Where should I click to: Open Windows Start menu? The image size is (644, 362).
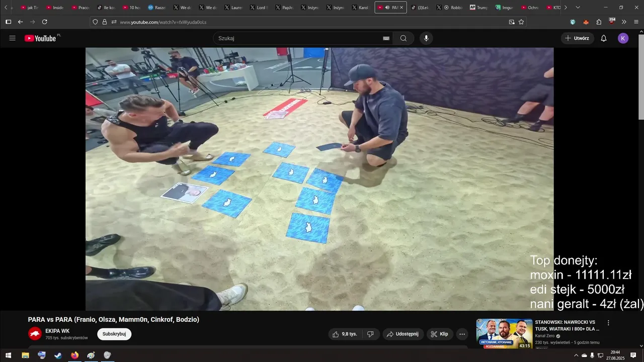coord(8,355)
